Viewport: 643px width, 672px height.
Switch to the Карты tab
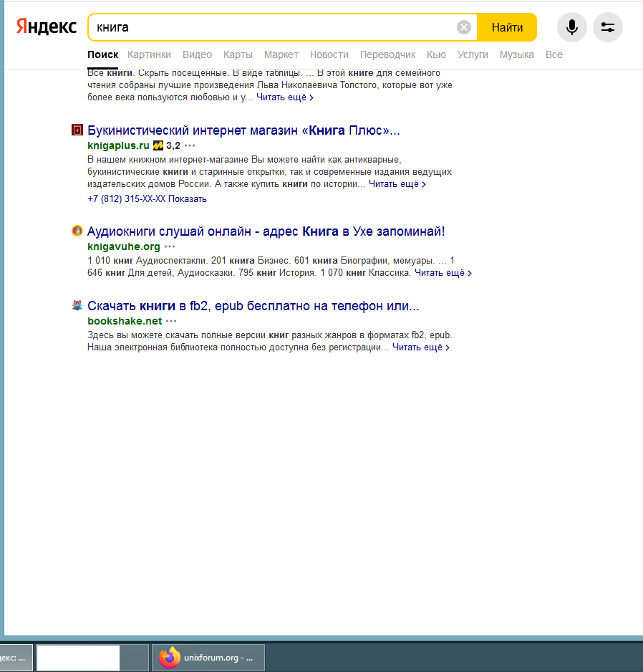[238, 55]
